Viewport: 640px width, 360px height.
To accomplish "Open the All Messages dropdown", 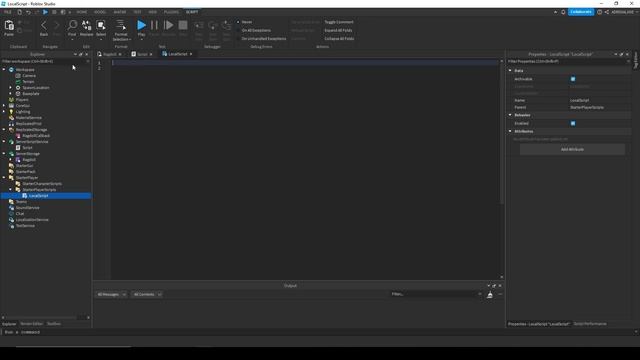I will (x=111, y=294).
